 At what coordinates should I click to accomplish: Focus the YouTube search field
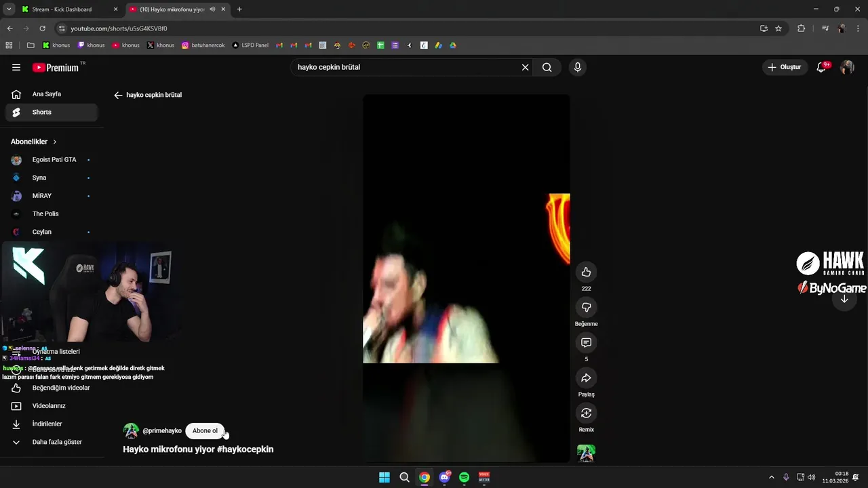406,67
